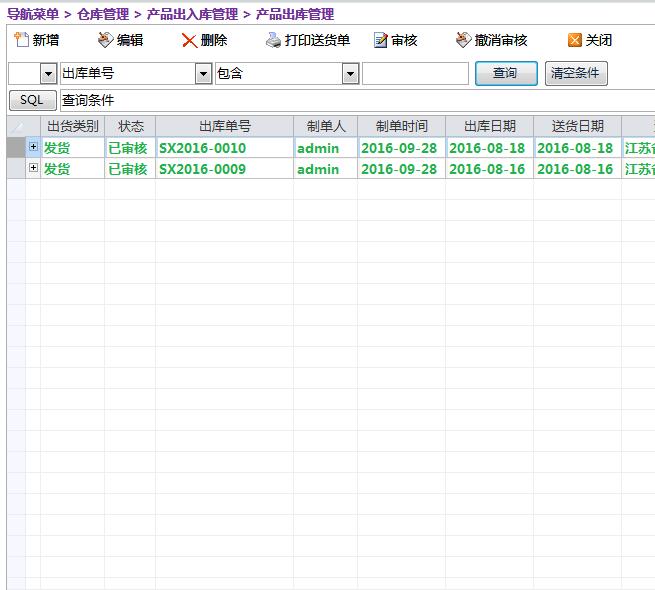Expand row SX2016-0009 with plus box
The image size is (655, 590).
[33, 168]
